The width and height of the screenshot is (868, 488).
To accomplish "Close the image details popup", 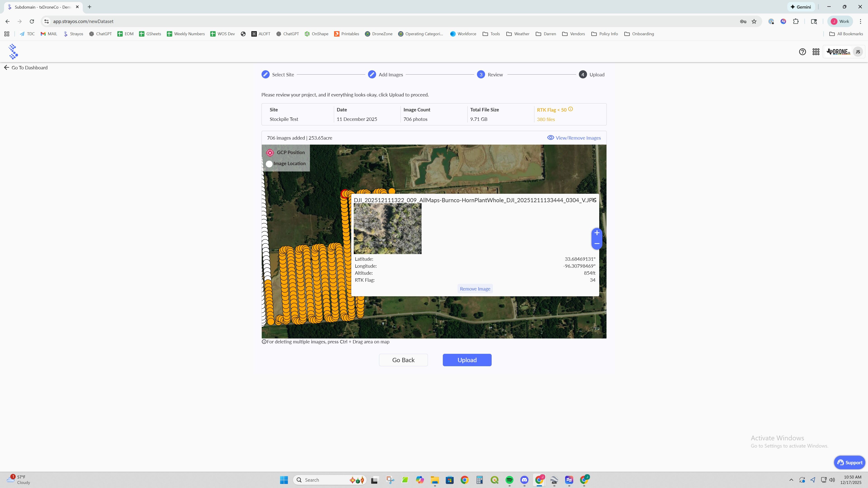I will coord(594,200).
